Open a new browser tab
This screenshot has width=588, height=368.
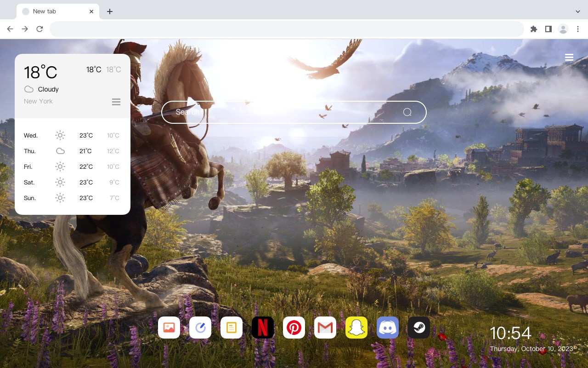click(109, 11)
